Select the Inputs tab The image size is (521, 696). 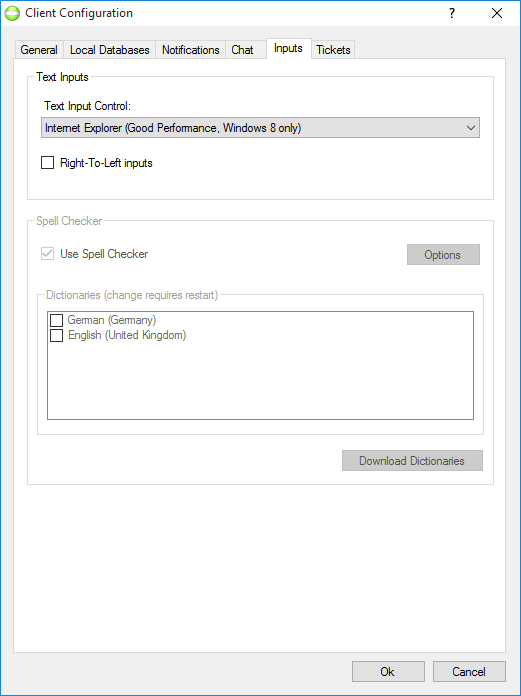tap(288, 48)
